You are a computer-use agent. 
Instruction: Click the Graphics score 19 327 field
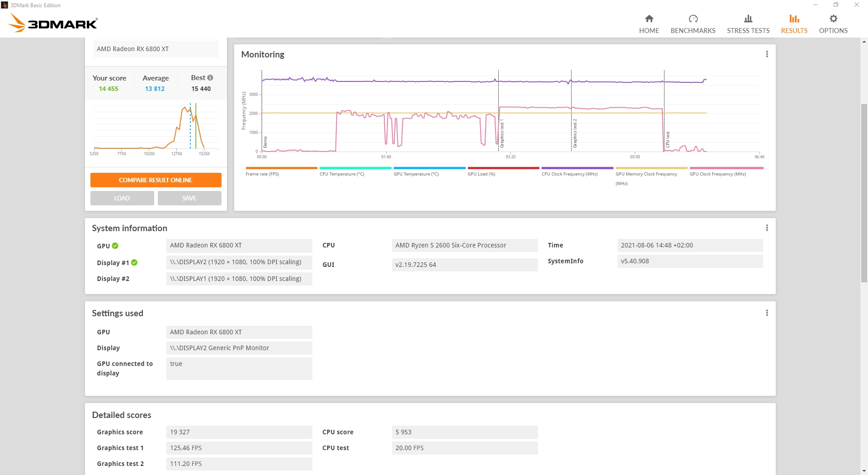239,432
